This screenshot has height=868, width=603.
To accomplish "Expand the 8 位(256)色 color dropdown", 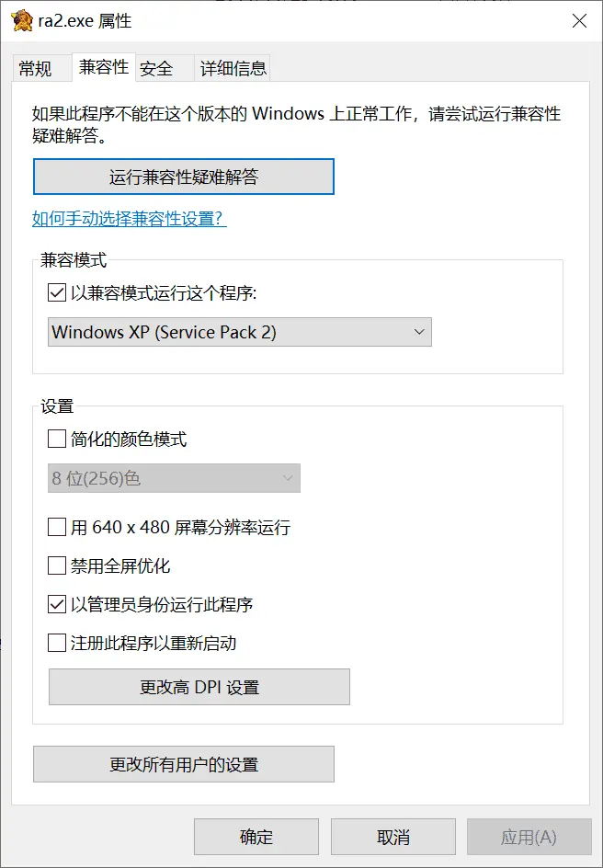I will 174,478.
